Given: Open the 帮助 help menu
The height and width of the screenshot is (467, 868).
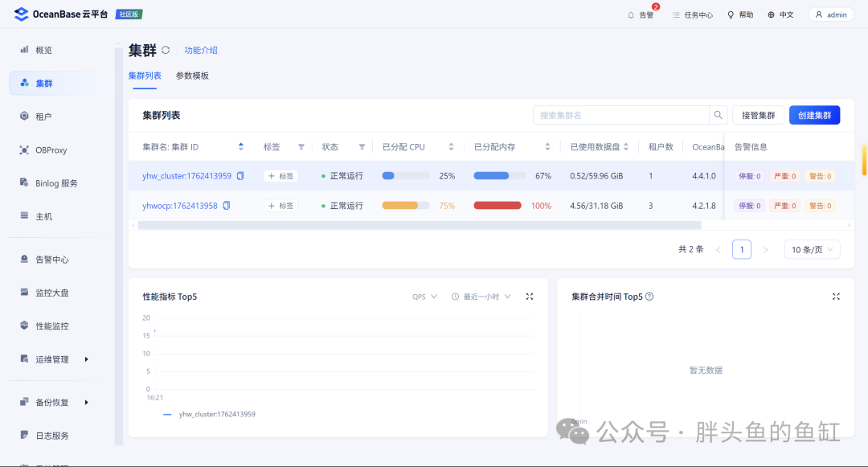Looking at the screenshot, I should [x=740, y=15].
